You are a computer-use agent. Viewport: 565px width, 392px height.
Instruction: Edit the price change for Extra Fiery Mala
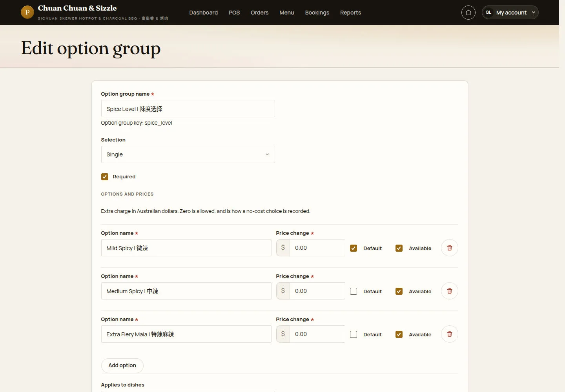(x=317, y=334)
